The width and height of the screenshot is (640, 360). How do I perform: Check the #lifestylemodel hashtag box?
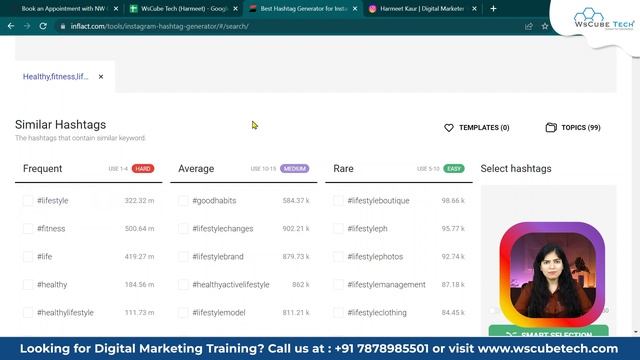(x=183, y=313)
